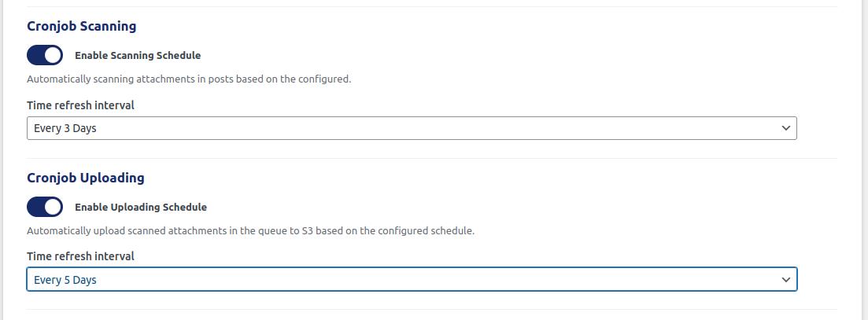Click the word 'S3' in the upload description
Image resolution: width=868 pixels, height=320 pixels.
pos(308,231)
